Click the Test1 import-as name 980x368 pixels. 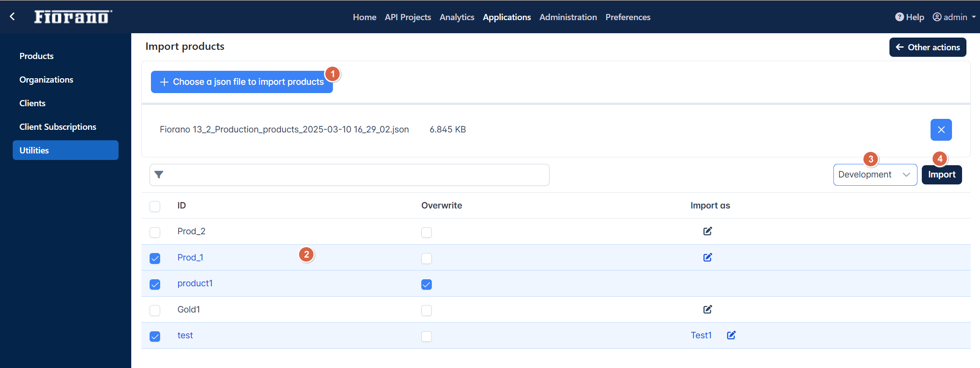tap(701, 335)
